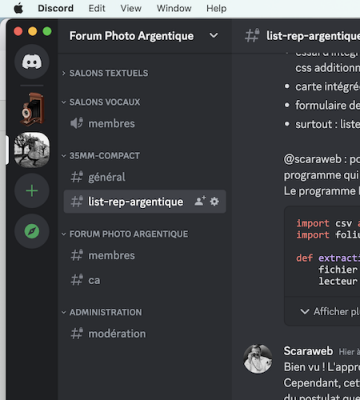
Task: Collapse the ADMINISTRATION category
Action: [102, 312]
